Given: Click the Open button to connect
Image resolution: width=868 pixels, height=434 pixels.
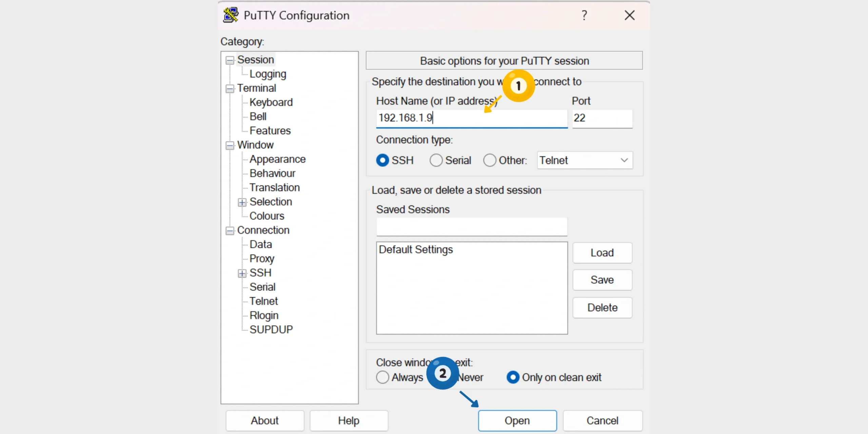Looking at the screenshot, I should coord(517,421).
